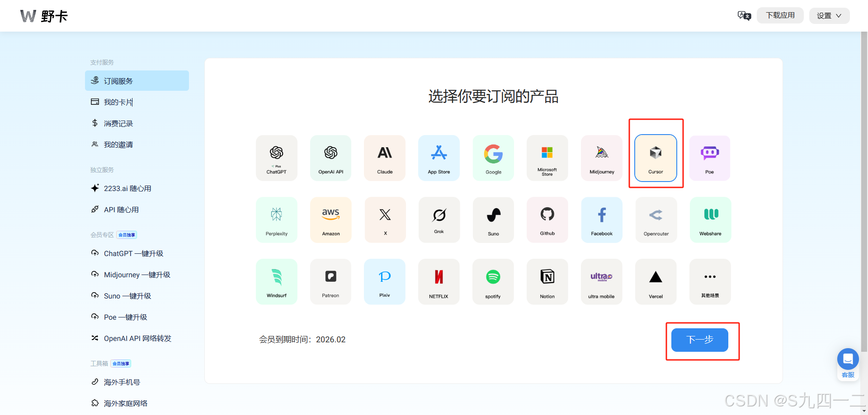Open 订阅服务 in the sidebar
Viewport: 868px width, 415px height.
point(137,81)
